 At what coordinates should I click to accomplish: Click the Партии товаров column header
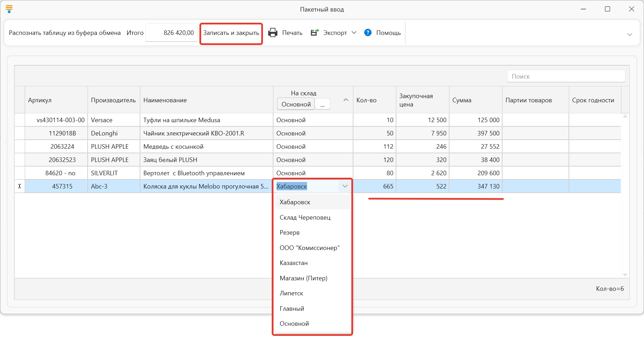(535, 100)
